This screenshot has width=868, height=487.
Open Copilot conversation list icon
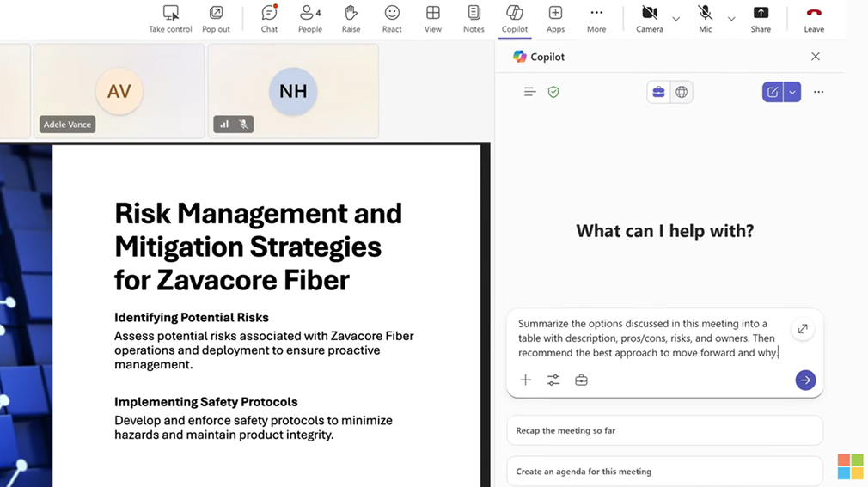[x=529, y=92]
